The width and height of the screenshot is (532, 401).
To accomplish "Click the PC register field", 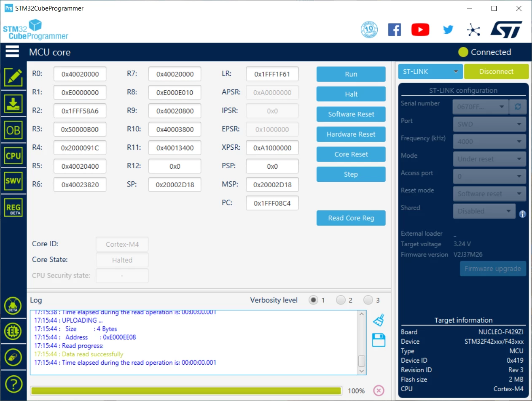I will click(x=272, y=203).
